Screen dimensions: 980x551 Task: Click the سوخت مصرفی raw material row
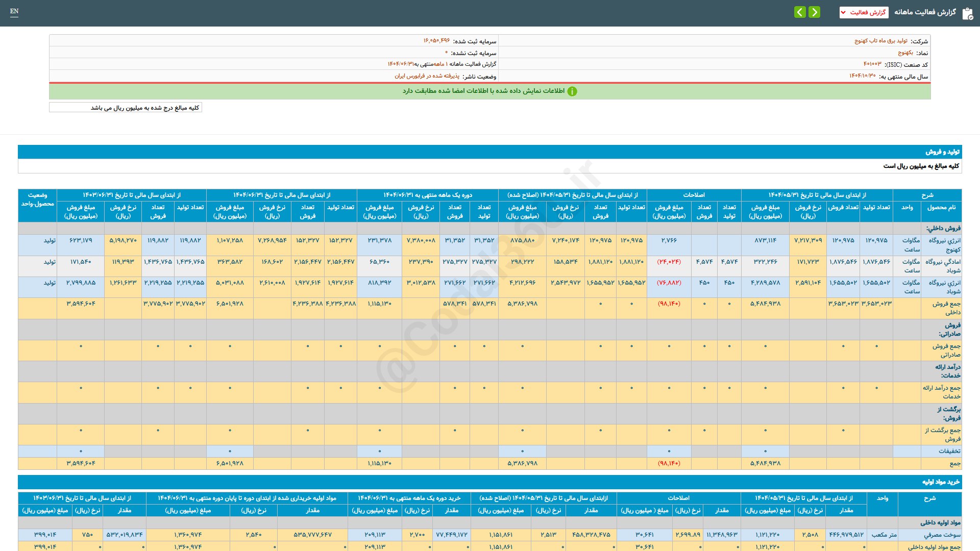coord(942,535)
